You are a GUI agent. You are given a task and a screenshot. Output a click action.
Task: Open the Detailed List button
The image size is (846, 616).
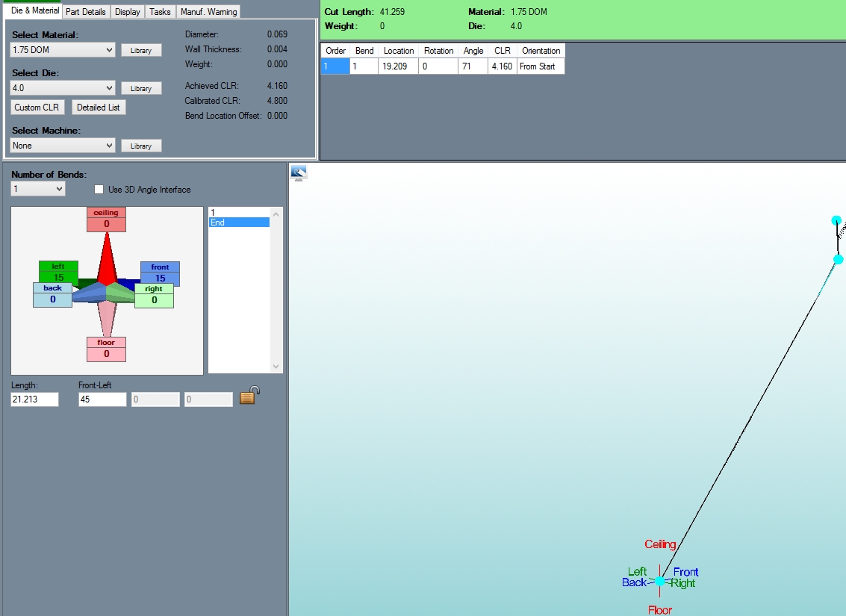pos(99,108)
